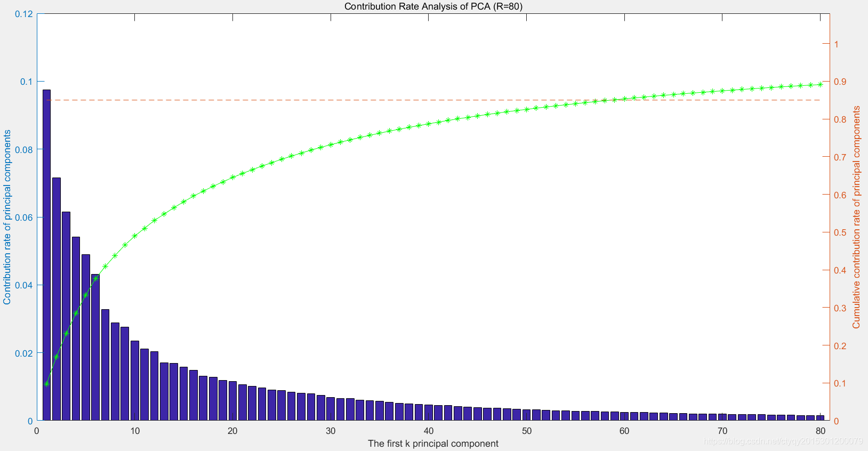Image resolution: width=868 pixels, height=451 pixels.
Task: Click the chart title "Contribution Rate Analysis of PCA (R=80)"
Action: (x=433, y=6)
